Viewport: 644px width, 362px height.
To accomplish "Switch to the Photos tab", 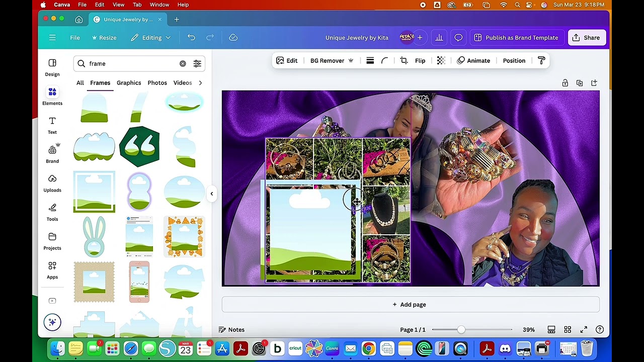I will coord(157,83).
